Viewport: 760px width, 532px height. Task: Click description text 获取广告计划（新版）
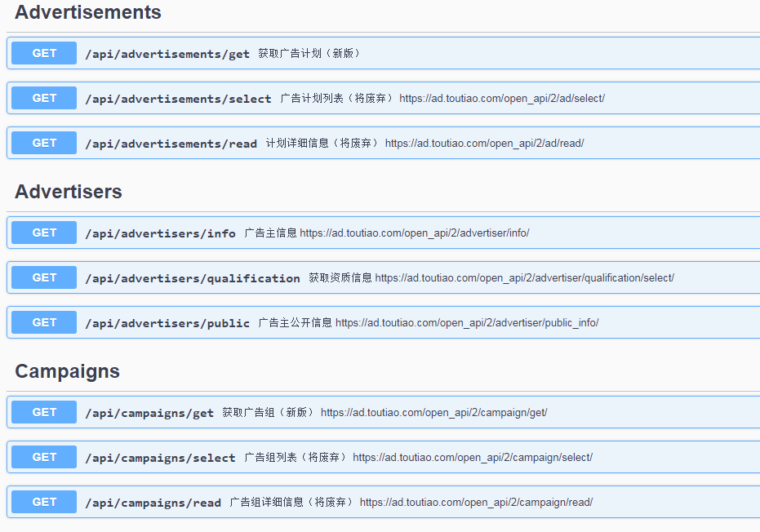309,53
